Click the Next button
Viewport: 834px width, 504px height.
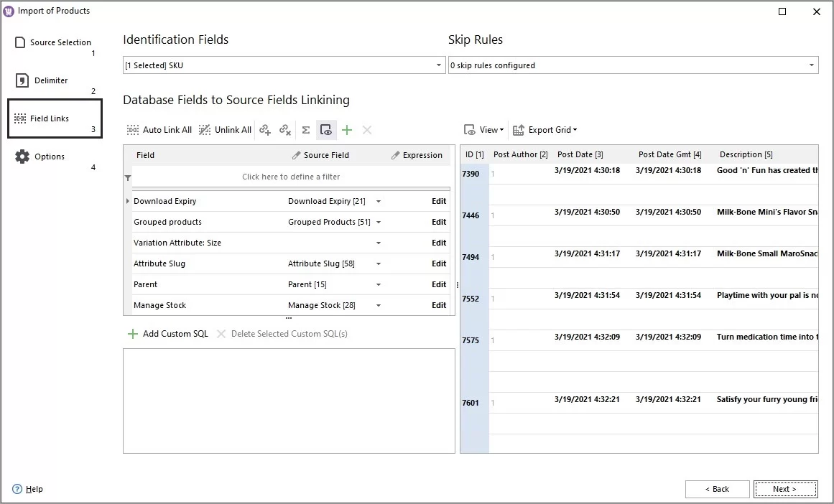click(785, 489)
